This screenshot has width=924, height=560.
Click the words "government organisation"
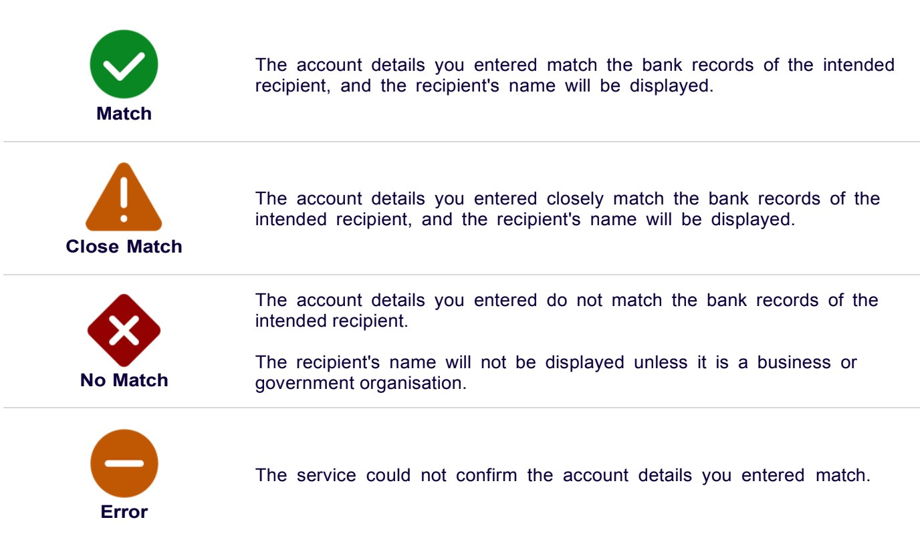(x=360, y=384)
